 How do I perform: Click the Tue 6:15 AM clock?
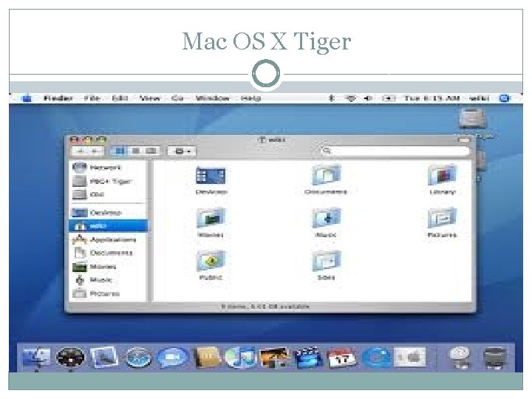(x=432, y=98)
